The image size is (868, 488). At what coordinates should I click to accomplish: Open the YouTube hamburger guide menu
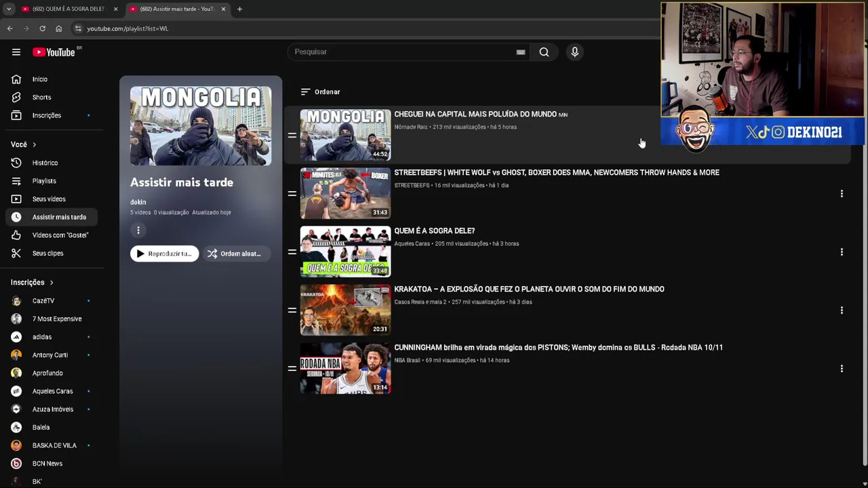click(16, 52)
